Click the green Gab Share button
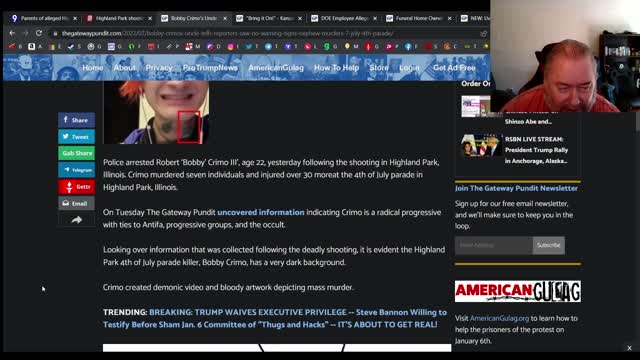640x360 pixels. click(76, 153)
